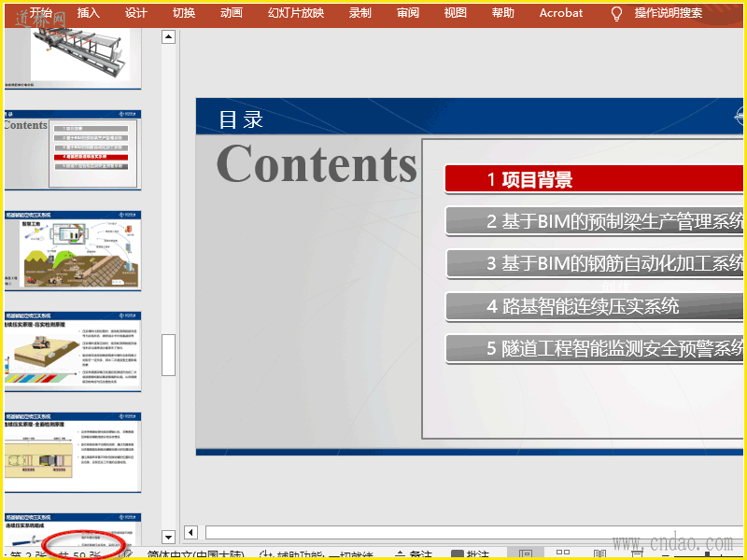Click the 操作说明搜索 search box

point(669,13)
